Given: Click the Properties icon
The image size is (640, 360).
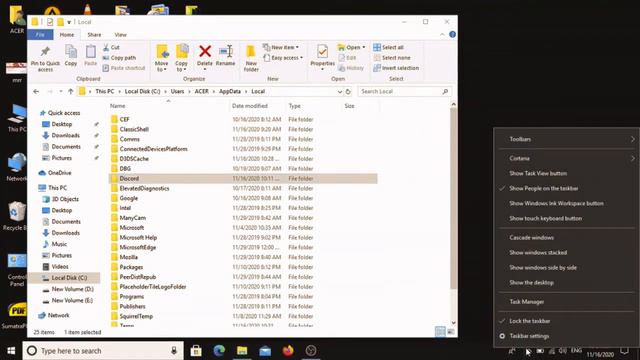Looking at the screenshot, I should [322, 52].
